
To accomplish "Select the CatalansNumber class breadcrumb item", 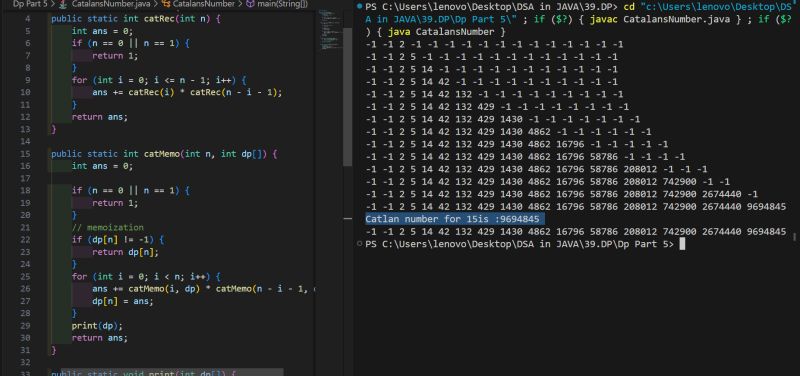I will click(x=203, y=4).
